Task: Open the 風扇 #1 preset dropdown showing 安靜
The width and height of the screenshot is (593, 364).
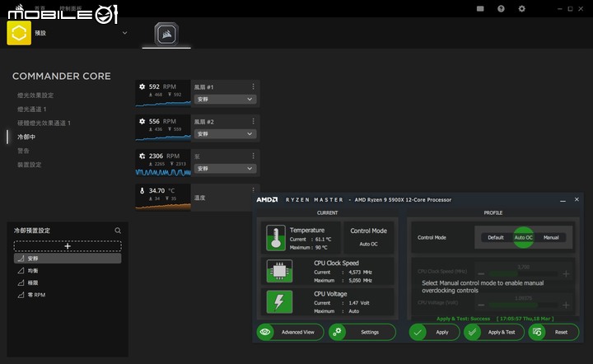Action: [x=225, y=99]
